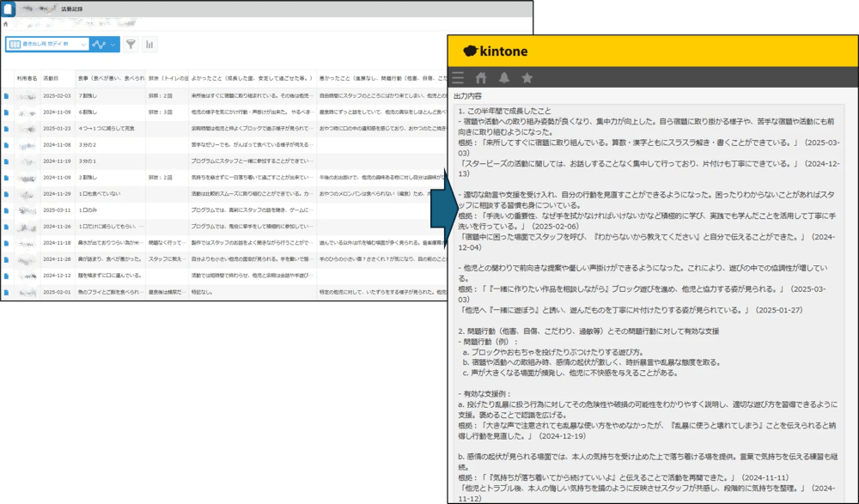Check notifications via the bell icon
859x504 pixels.
click(x=504, y=76)
